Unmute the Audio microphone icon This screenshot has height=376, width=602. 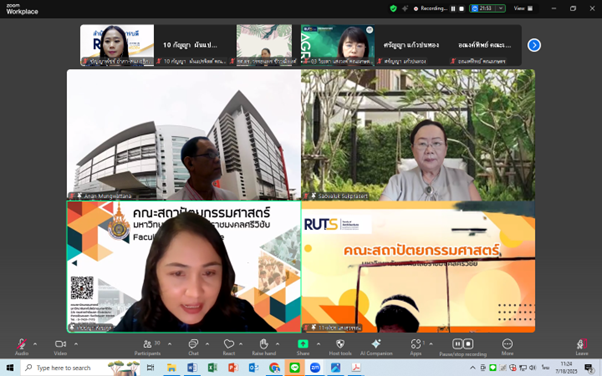(22, 344)
